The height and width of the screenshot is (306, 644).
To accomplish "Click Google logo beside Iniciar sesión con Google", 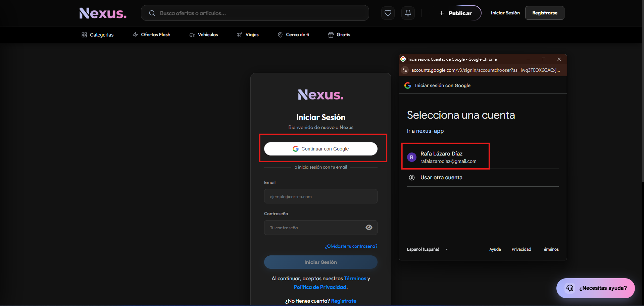I will coord(408,85).
